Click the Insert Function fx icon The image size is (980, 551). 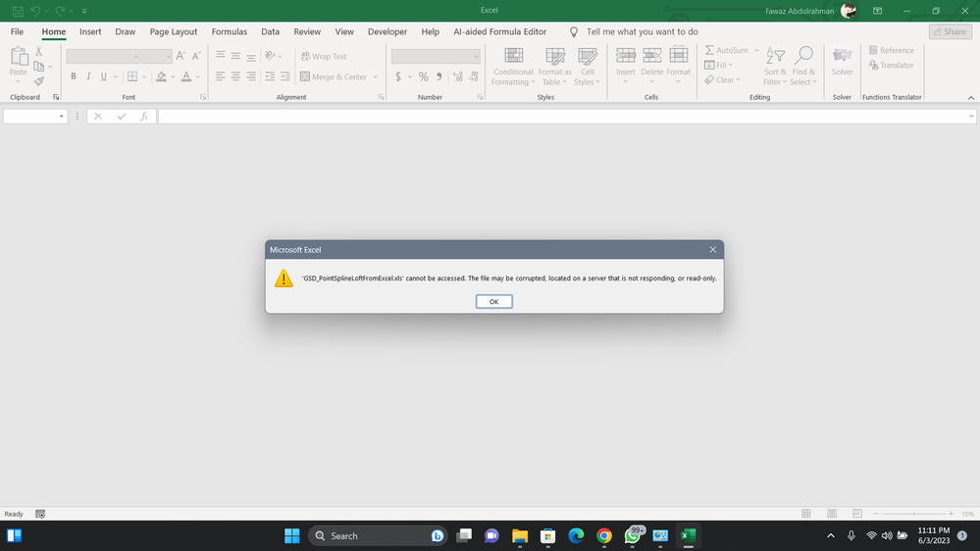[x=144, y=117]
